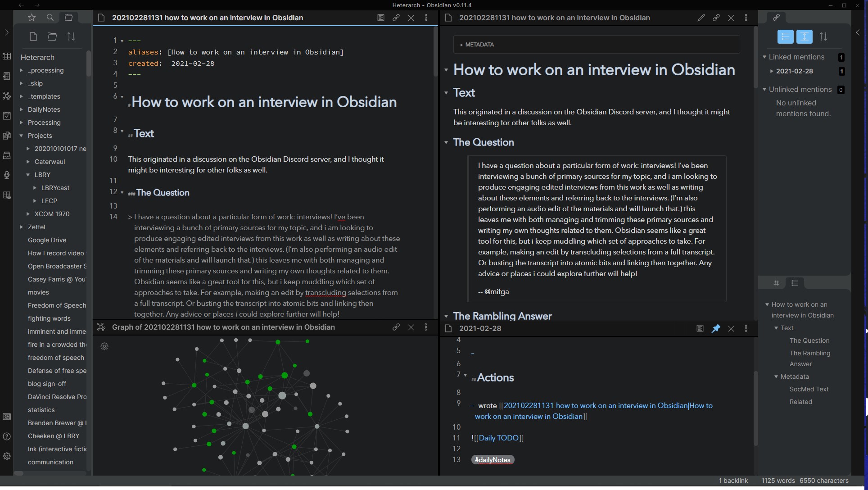Switch the right note pane to edit mode
This screenshot has width=868, height=490.
coord(701,18)
